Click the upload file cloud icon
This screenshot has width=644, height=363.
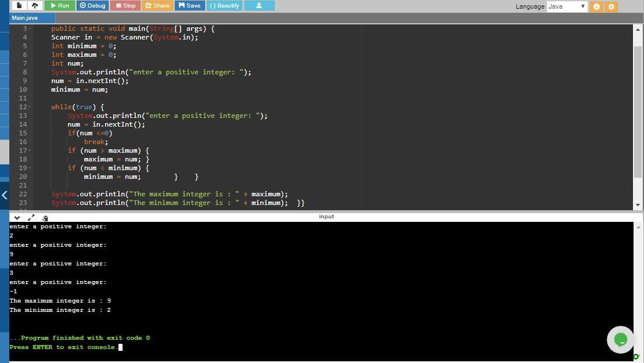[35, 6]
